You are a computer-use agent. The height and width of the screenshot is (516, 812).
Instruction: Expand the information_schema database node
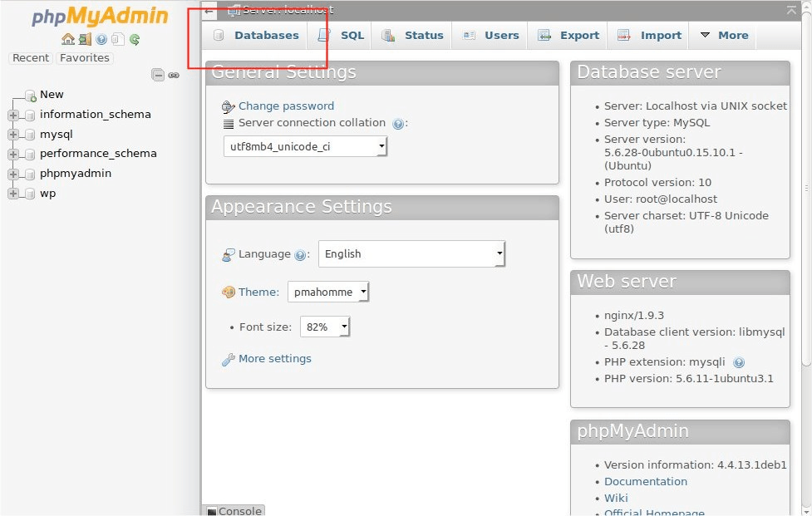click(13, 115)
